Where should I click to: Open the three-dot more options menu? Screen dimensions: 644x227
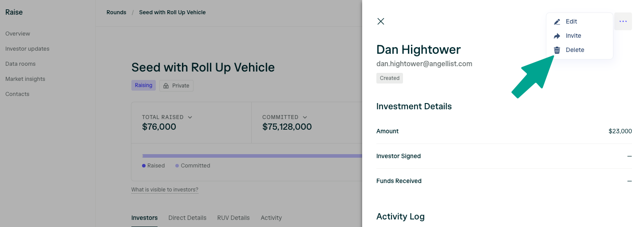pyautogui.click(x=623, y=21)
